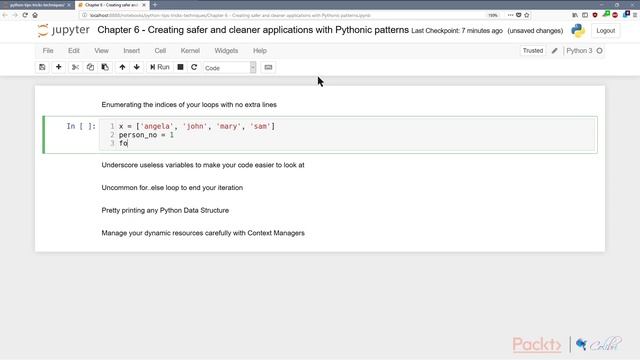The width and height of the screenshot is (640, 360).
Task: Click the Python 3 kernel name
Action: coord(579,51)
